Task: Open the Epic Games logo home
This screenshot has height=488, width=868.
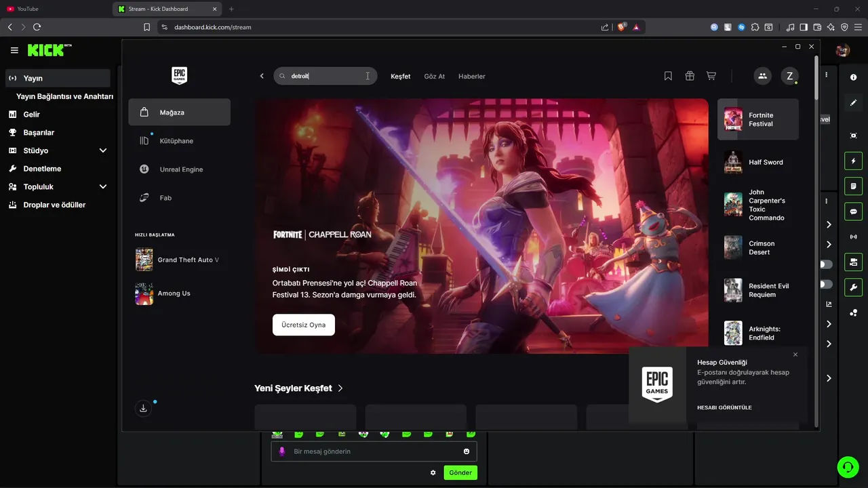Action: pos(179,76)
